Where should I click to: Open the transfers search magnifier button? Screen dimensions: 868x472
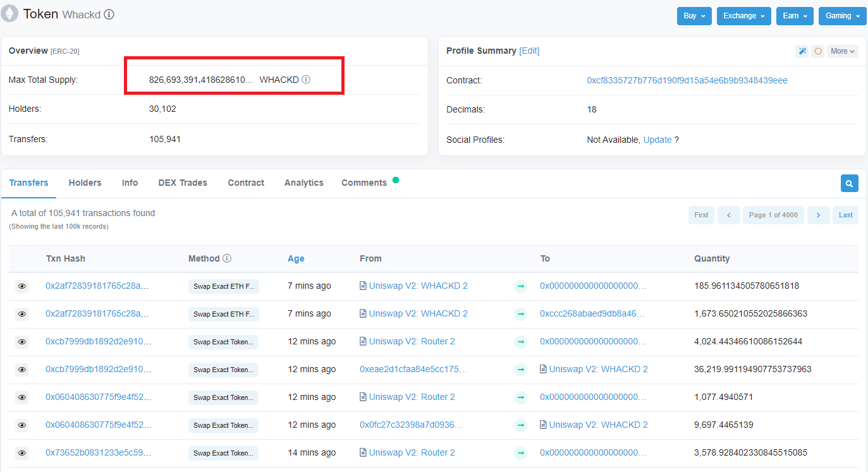[x=850, y=183]
